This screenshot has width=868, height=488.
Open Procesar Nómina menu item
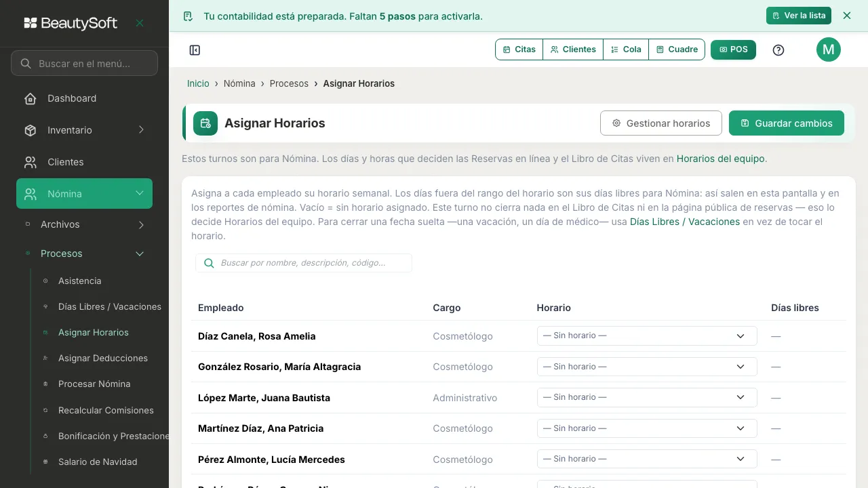(94, 384)
